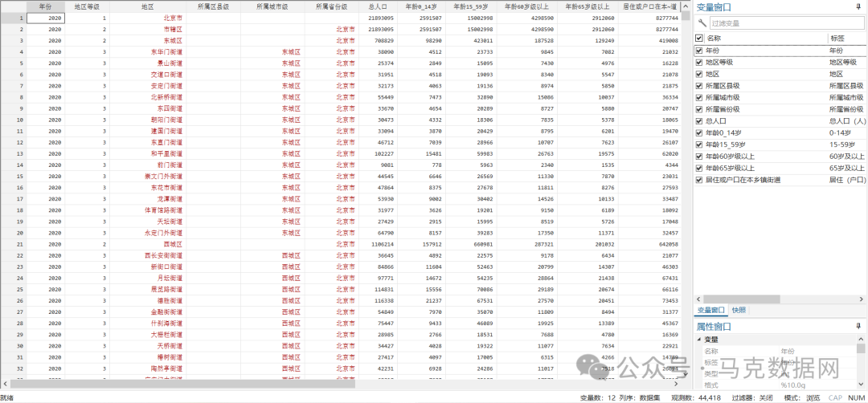Collapse the 变量 section in 属性窗口
Image resolution: width=868 pixels, height=403 pixels.
[x=698, y=340]
